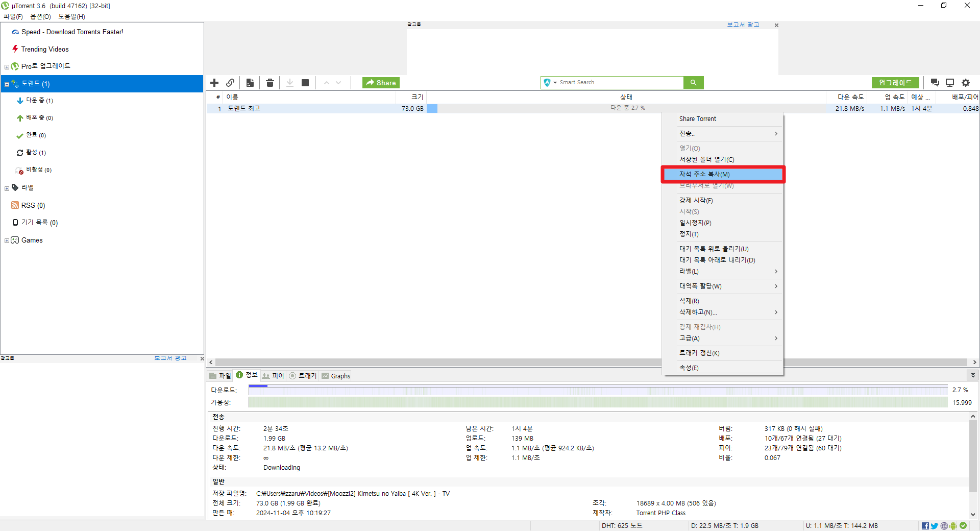Expand the Games tree node

pyautogui.click(x=7, y=241)
